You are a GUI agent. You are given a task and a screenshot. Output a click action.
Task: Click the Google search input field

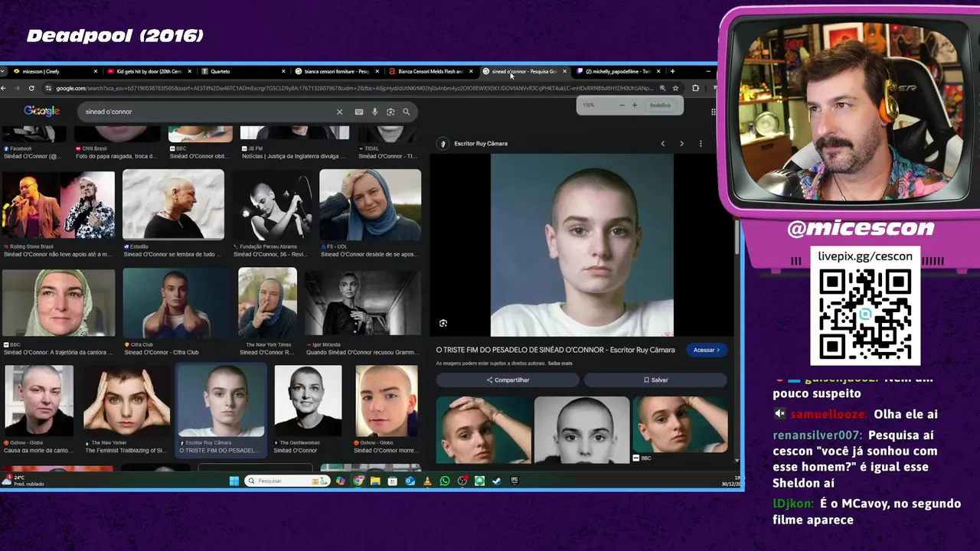[x=207, y=112]
